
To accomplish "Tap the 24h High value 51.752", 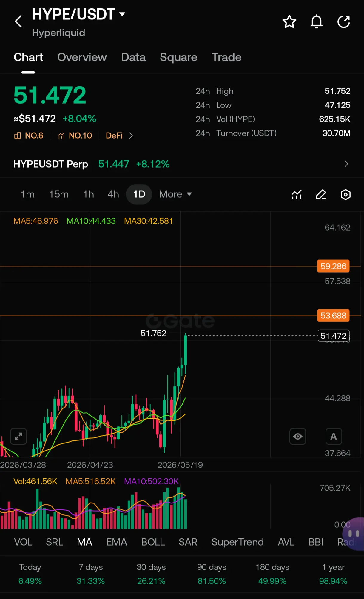I will click(x=337, y=91).
